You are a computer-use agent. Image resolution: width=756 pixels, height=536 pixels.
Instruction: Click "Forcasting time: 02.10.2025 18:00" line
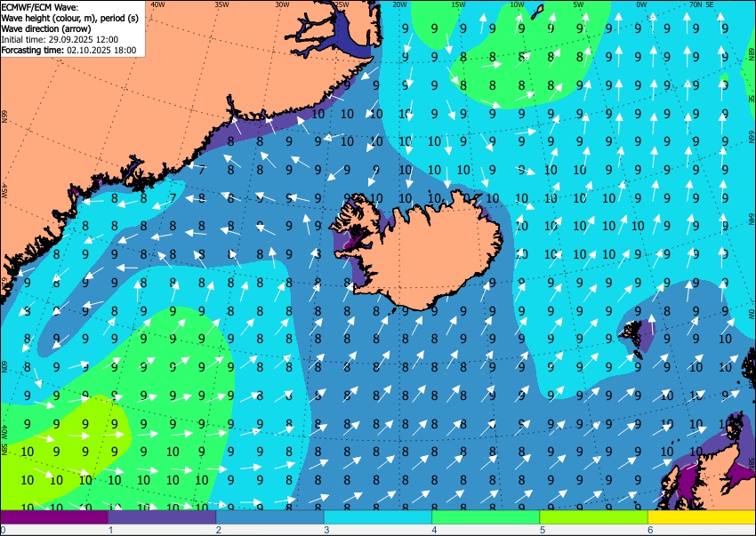(x=68, y=50)
